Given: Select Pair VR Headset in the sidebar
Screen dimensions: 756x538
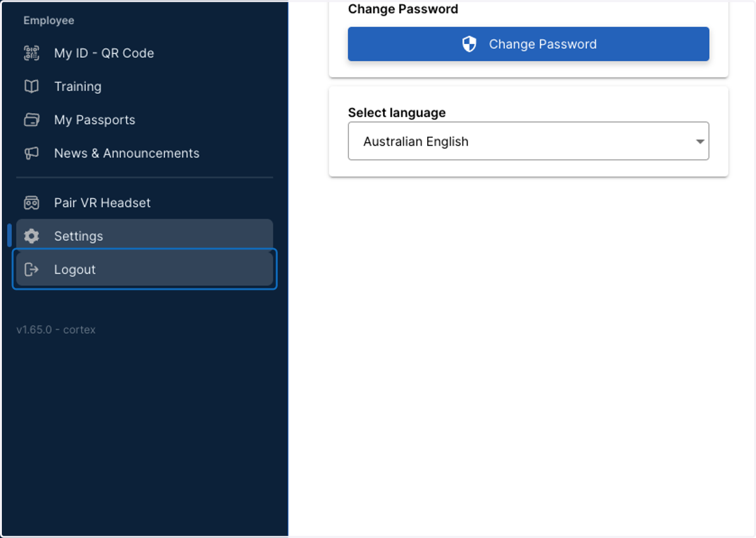Looking at the screenshot, I should (x=144, y=203).
